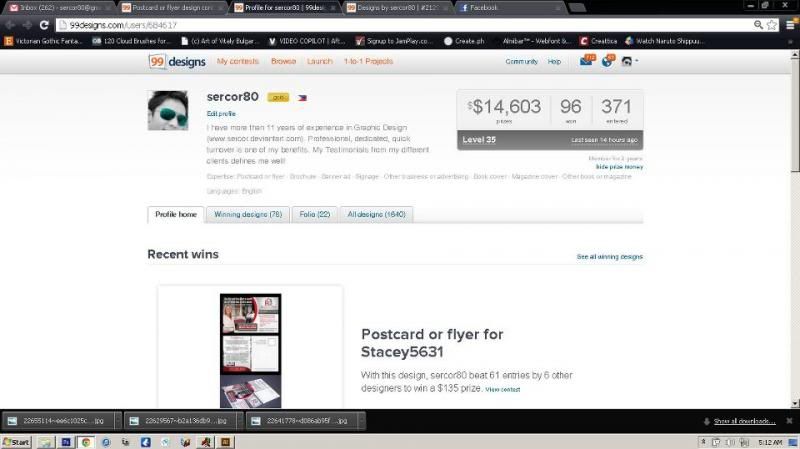
Task: Click the zoom magnifier icon in address bar
Action: click(x=758, y=24)
